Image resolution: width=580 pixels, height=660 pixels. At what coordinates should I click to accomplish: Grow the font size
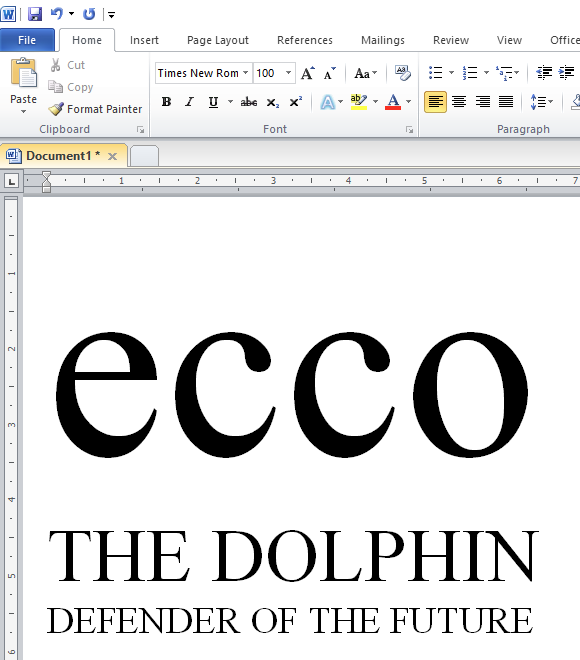coord(308,73)
